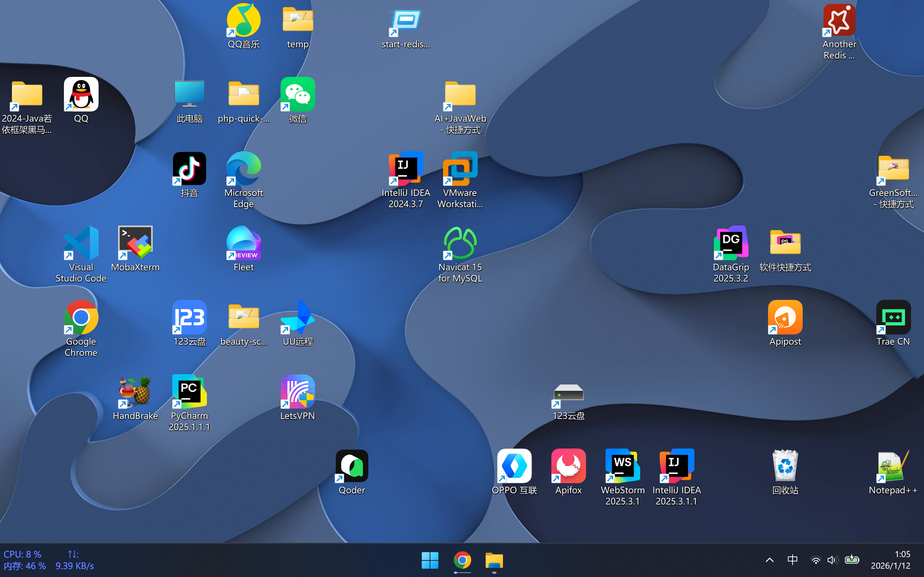Select the HandBrake icon
The image size is (924, 577).
tap(135, 392)
